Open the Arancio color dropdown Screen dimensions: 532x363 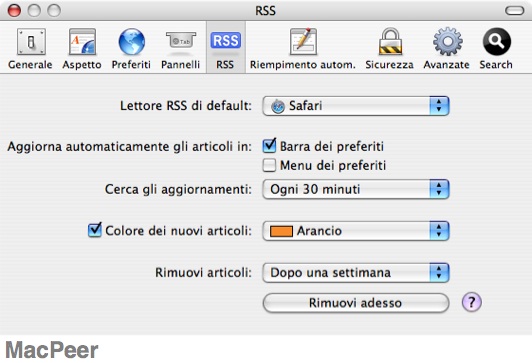pyautogui.click(x=356, y=231)
